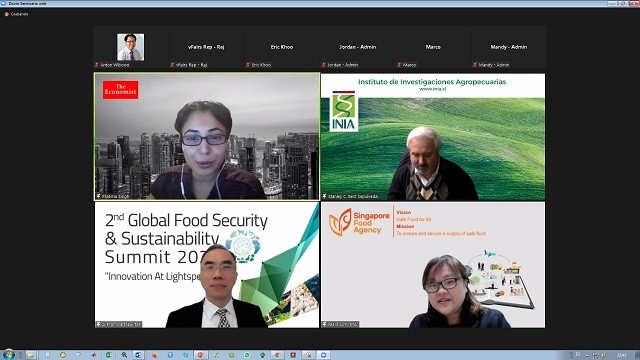This screenshot has height=360, width=640.
Task: Open the Word icon in the taskbar
Action: tap(138, 355)
